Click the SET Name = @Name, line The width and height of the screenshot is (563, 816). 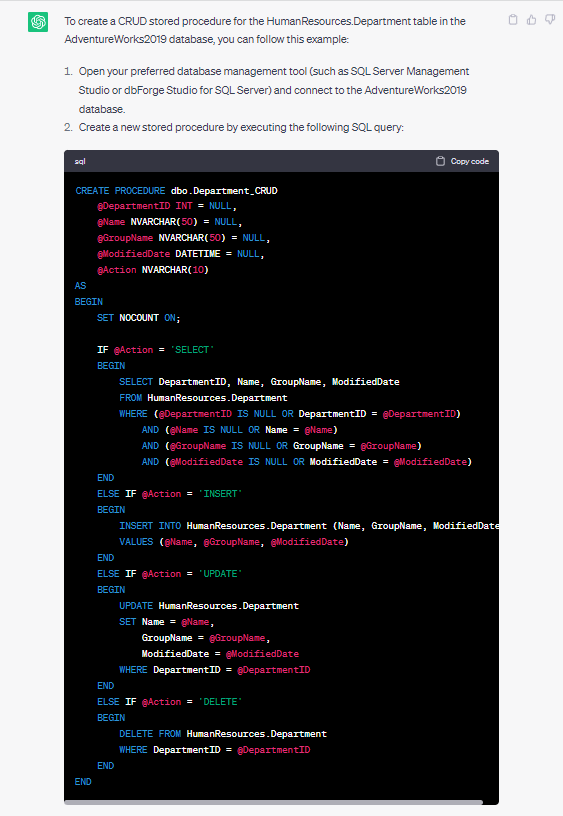click(167, 622)
